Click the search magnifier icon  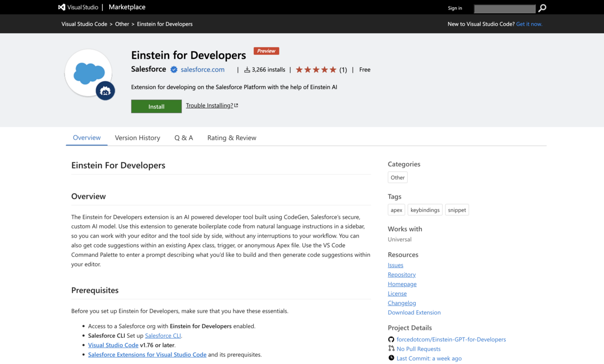[x=542, y=8]
